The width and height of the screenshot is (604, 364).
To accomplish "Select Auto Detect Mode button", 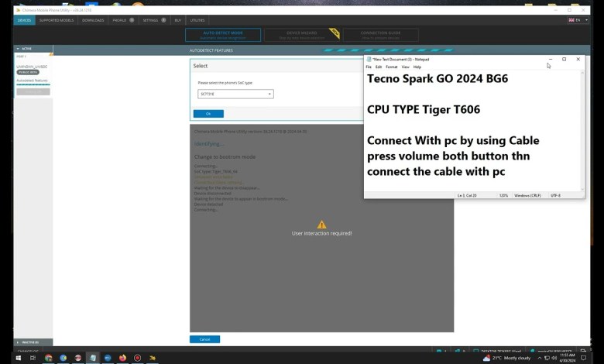I will [223, 35].
